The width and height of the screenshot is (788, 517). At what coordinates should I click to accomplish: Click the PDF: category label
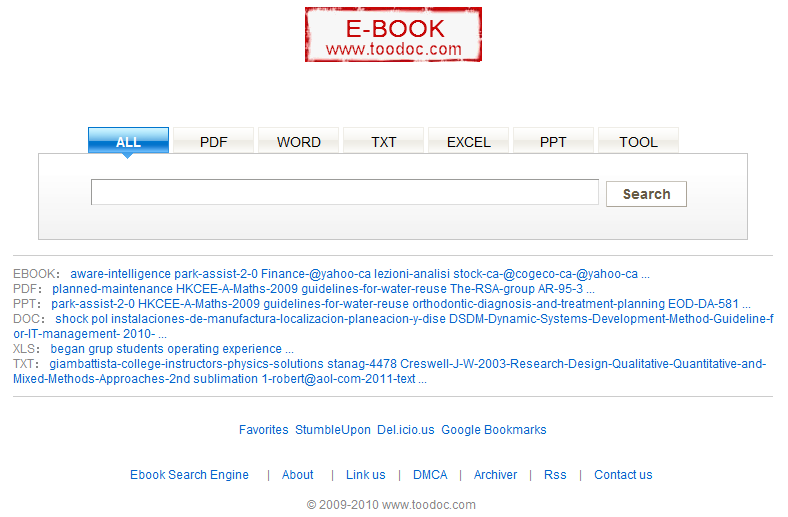[27, 289]
